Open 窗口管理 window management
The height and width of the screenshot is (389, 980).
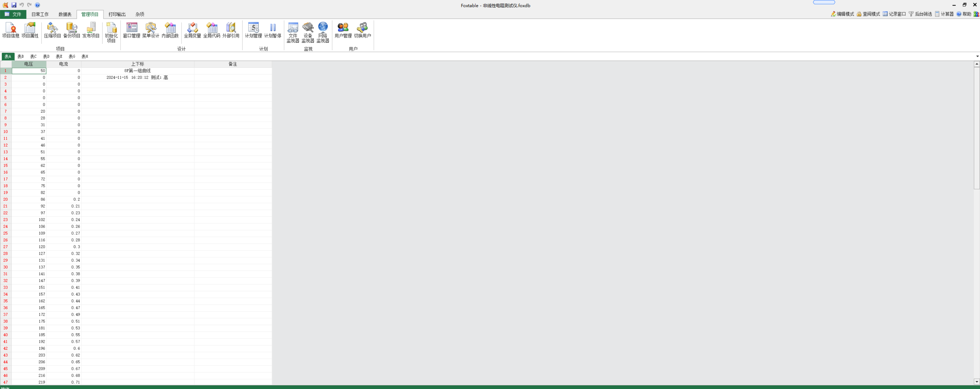tap(131, 30)
